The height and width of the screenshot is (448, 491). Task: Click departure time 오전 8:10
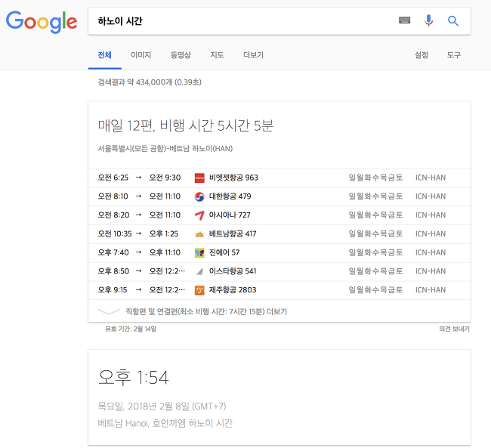(x=113, y=196)
